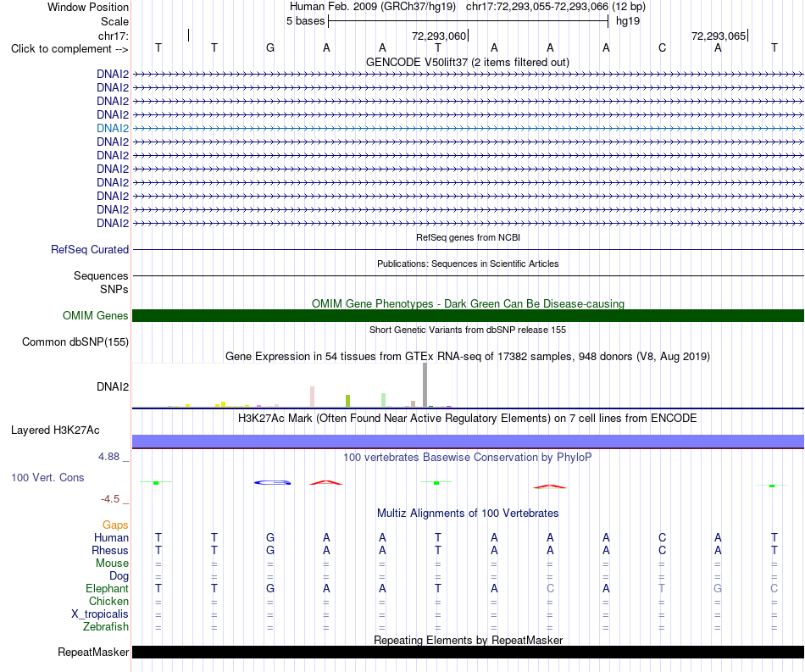Viewport: 805px width, 672px height.
Task: Click the publications Sequences track line
Action: tap(468, 275)
